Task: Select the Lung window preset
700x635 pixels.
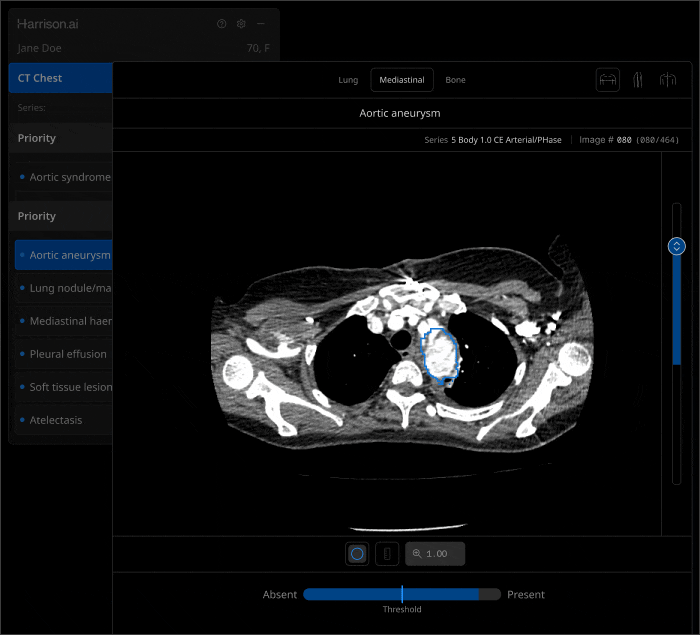Action: tap(348, 80)
